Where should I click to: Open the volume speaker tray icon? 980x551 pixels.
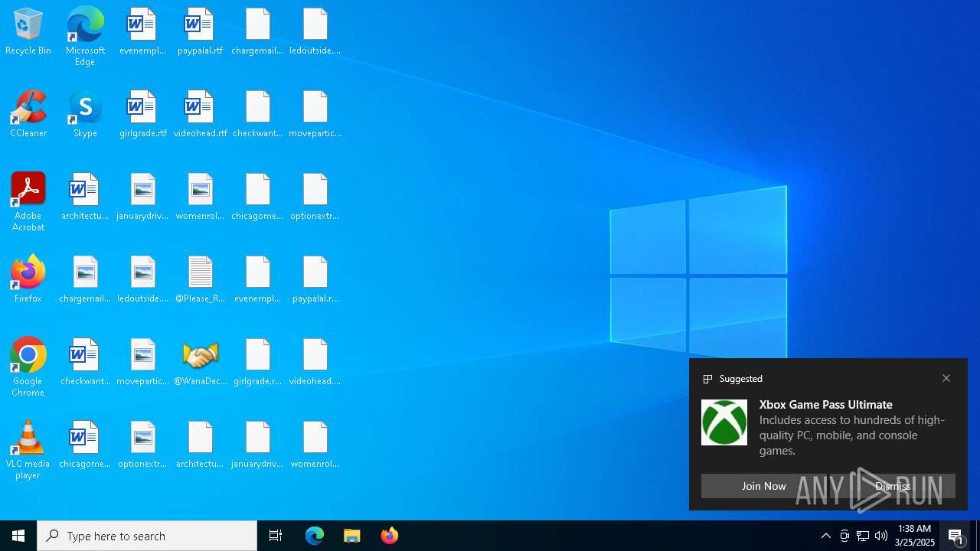pyautogui.click(x=881, y=536)
